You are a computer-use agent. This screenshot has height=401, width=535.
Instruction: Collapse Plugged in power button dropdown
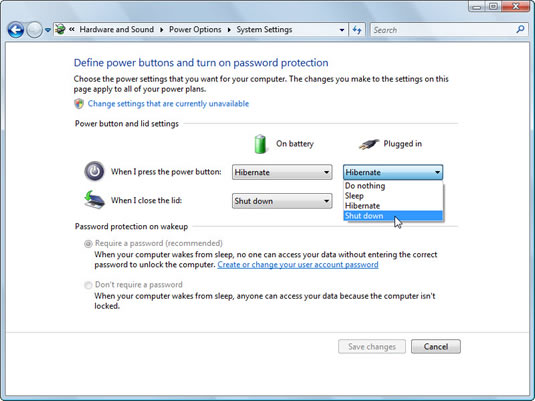coord(393,172)
